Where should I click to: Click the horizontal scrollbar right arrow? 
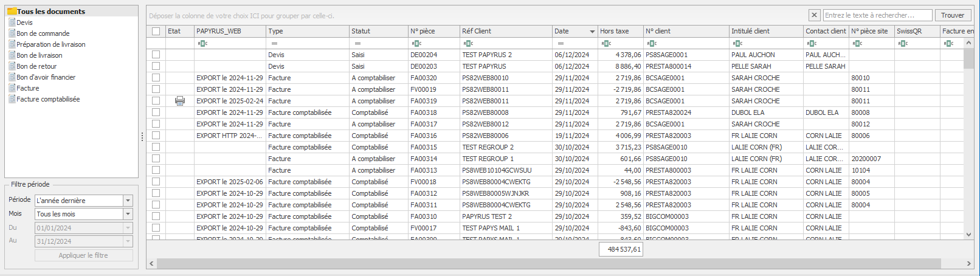coord(969,264)
